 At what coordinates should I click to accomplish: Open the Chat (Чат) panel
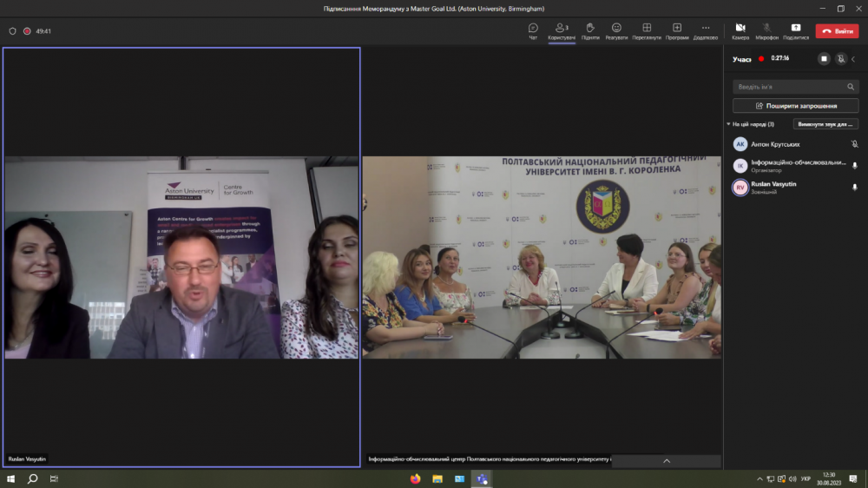(533, 30)
